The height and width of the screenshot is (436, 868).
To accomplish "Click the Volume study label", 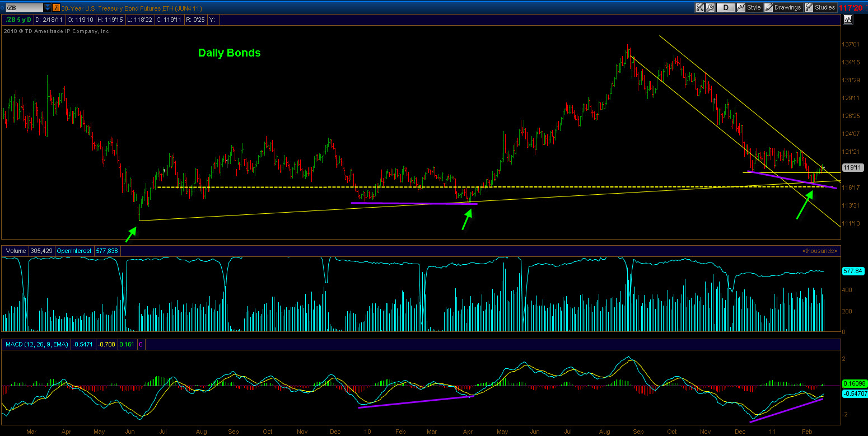I will [15, 251].
